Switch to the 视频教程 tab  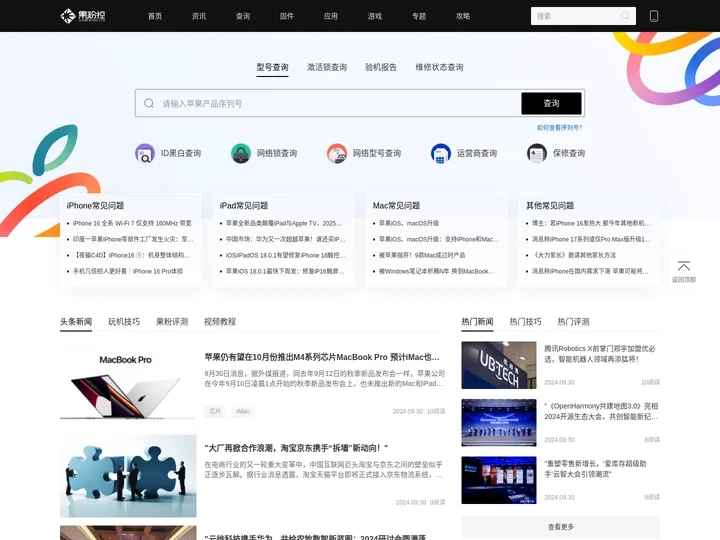pyautogui.click(x=220, y=321)
